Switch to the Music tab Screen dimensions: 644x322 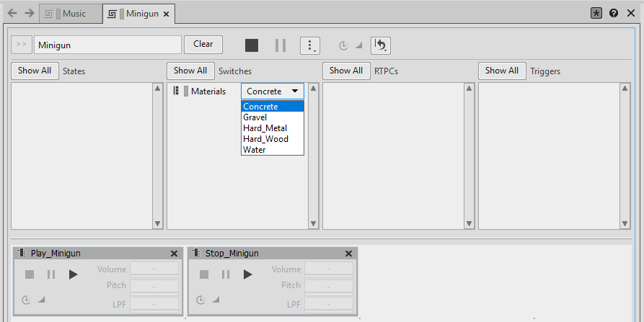point(71,14)
